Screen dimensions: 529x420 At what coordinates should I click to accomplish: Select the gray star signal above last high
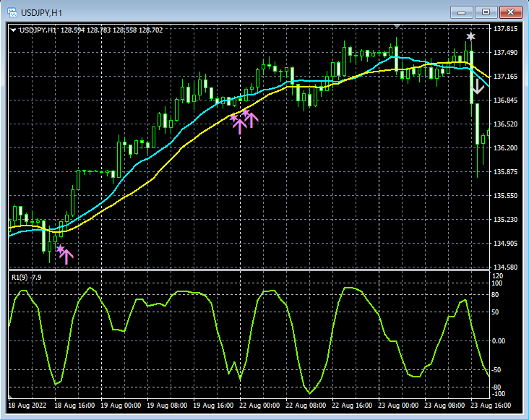click(470, 36)
